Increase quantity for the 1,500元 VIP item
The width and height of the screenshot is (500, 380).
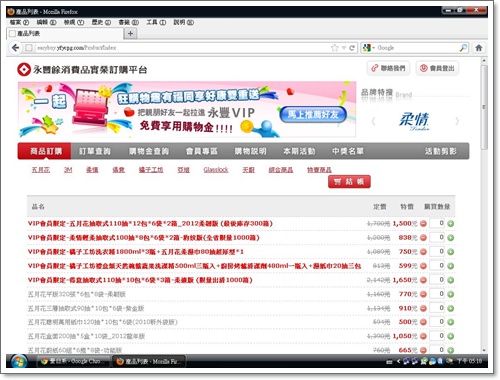pos(451,224)
